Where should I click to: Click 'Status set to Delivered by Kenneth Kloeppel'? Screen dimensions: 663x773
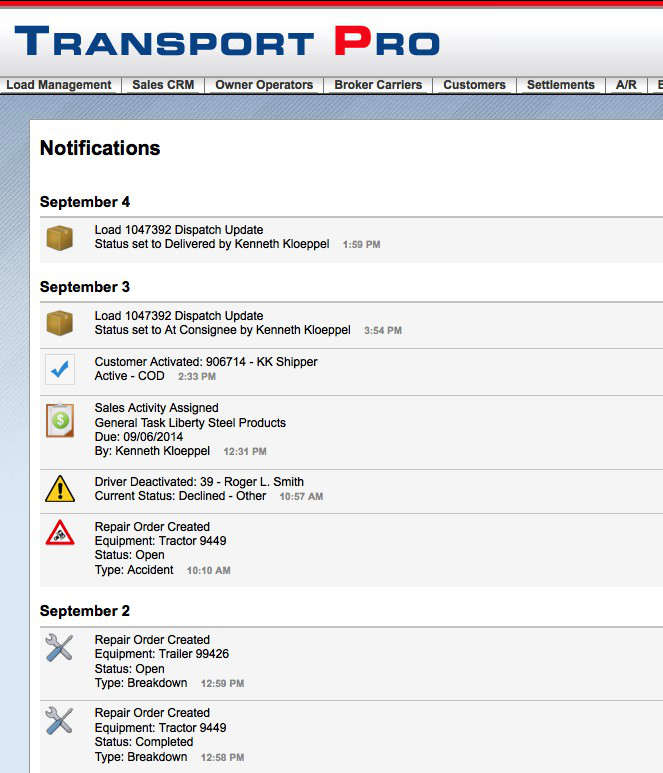click(212, 244)
